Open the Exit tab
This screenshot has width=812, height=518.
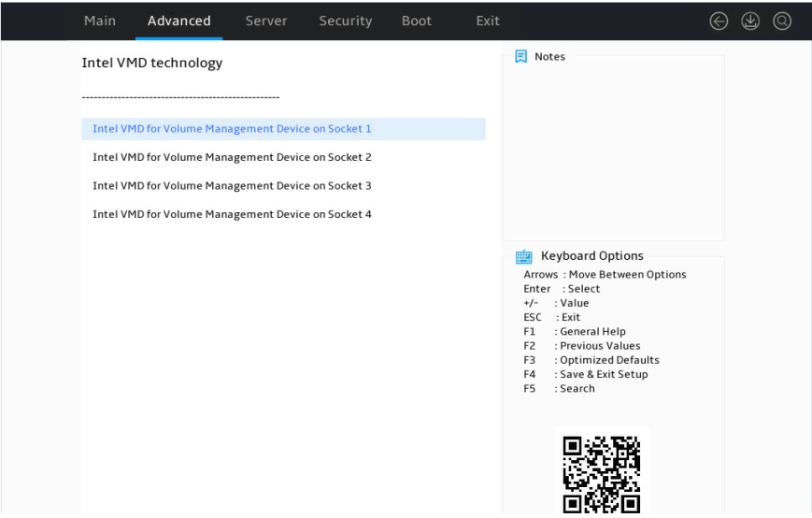click(488, 21)
